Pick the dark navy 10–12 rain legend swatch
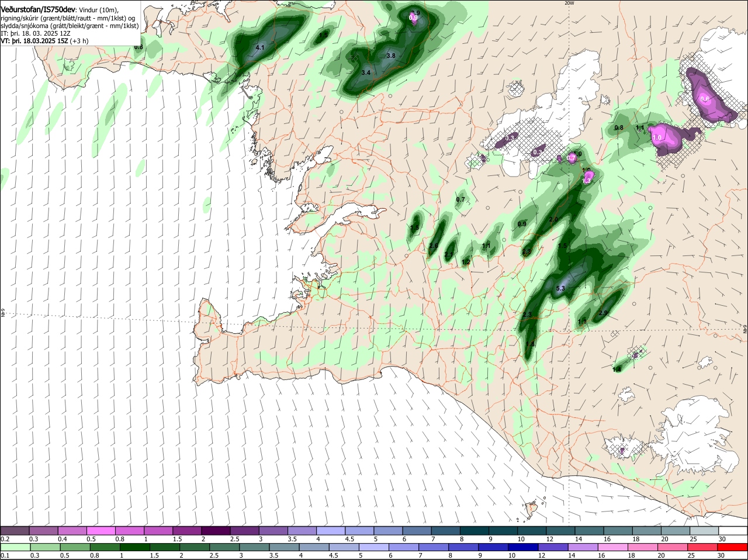Screen dimensions: 748x560 pyautogui.click(x=524, y=548)
